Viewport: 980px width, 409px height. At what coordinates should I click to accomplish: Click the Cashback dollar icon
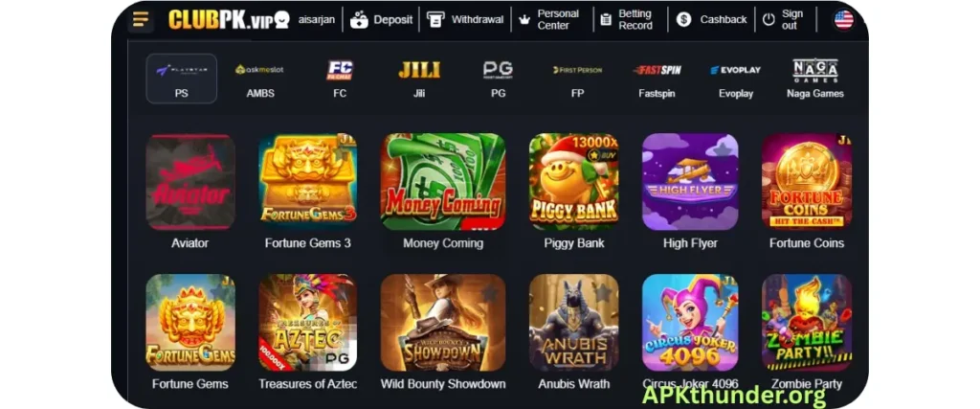pyautogui.click(x=683, y=20)
